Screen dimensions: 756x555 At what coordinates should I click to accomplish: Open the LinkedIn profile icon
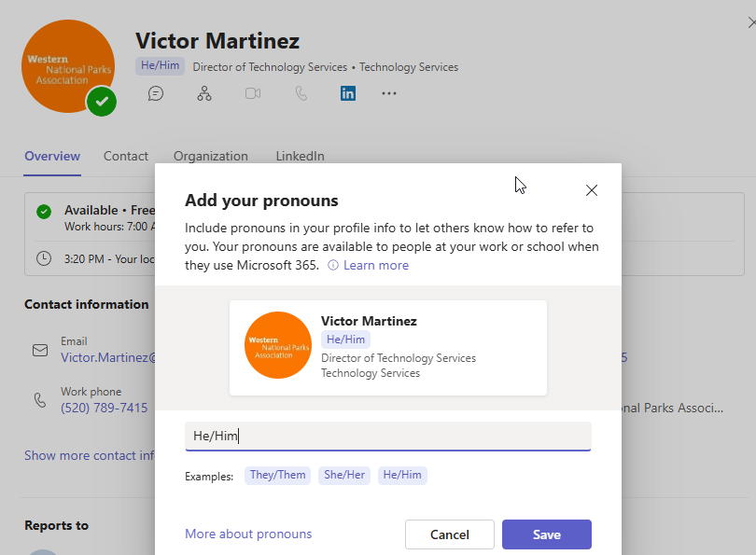coord(348,93)
